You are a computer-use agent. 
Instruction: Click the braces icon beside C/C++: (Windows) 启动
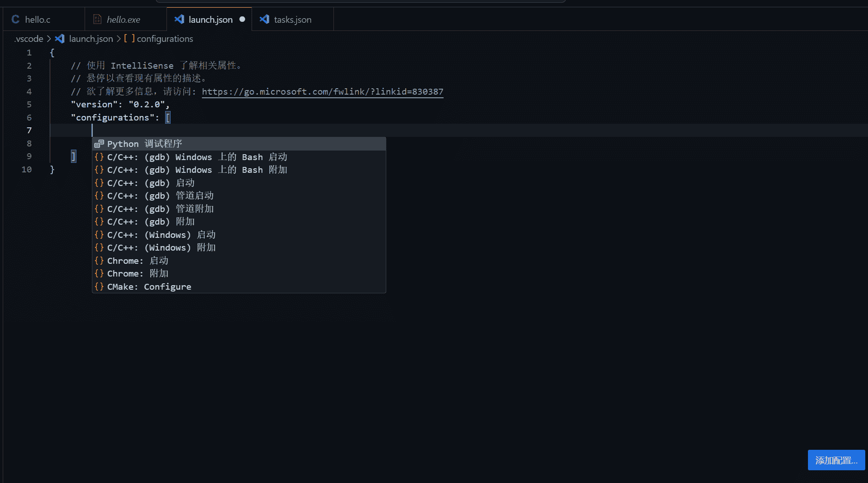(x=99, y=235)
